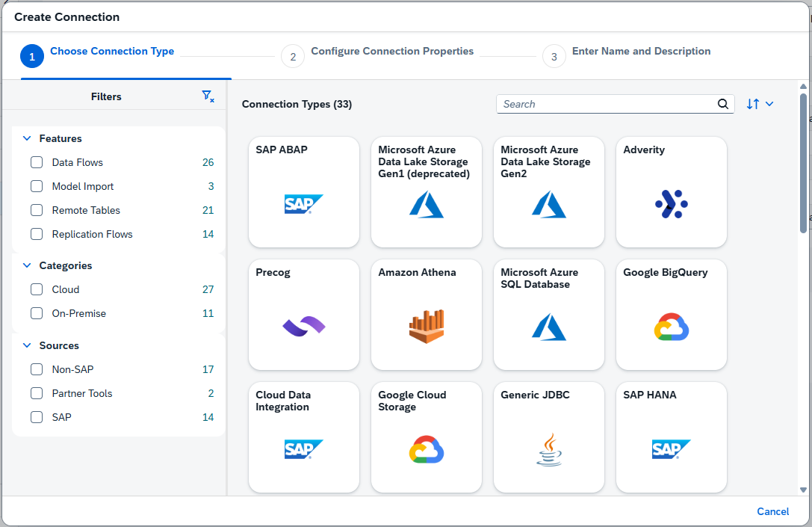Enable the Data Flows filter checkbox
The width and height of the screenshot is (812, 527).
(x=36, y=162)
